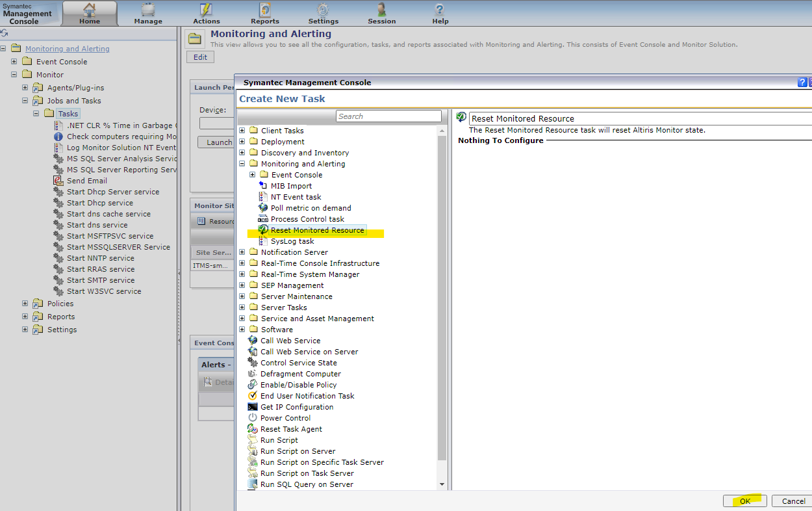Click the MIB Import icon

pos(263,186)
